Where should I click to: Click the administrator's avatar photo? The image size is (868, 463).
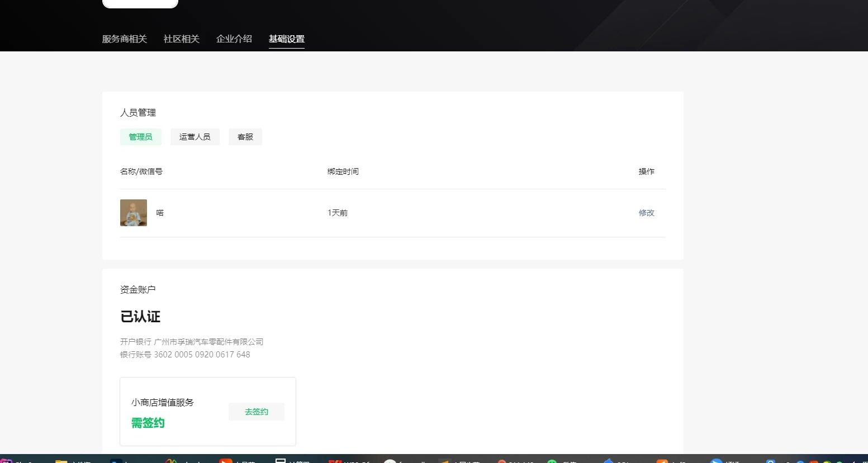(x=134, y=213)
